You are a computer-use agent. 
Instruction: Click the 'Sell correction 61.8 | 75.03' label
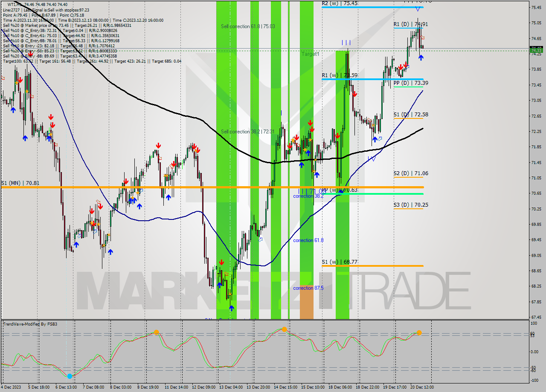248,26
